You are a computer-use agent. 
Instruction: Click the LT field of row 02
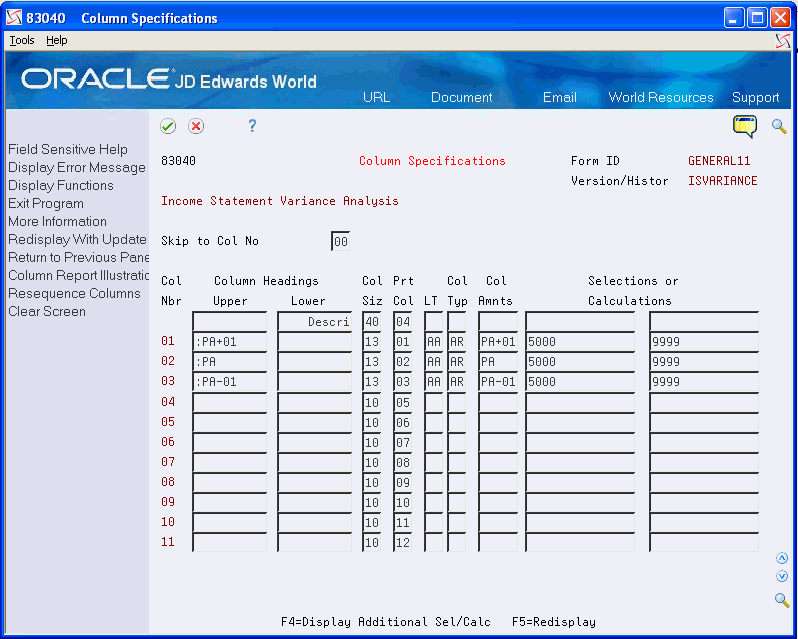click(434, 362)
